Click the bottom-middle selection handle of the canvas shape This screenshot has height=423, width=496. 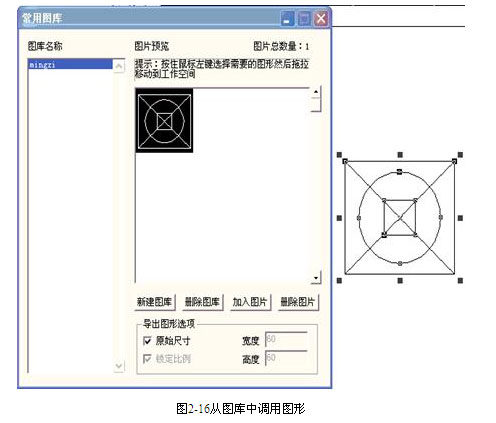(400, 281)
